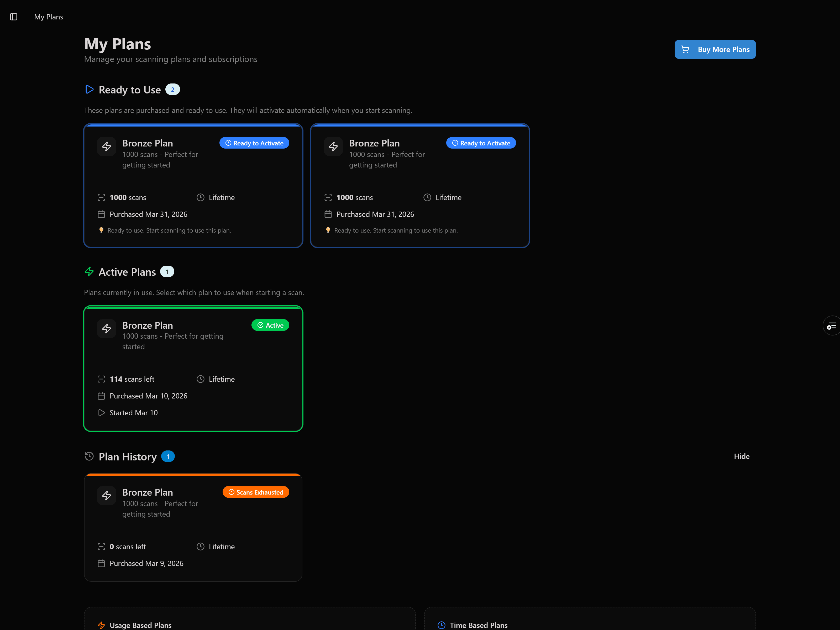The width and height of the screenshot is (840, 630).
Task: Click the Active Plans green lightning icon
Action: (x=89, y=271)
